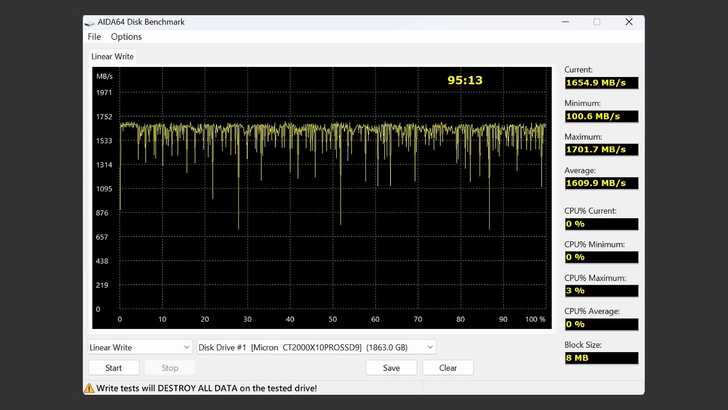Select the Minimum speed value box
Screen dimensions: 728x410
600,116
